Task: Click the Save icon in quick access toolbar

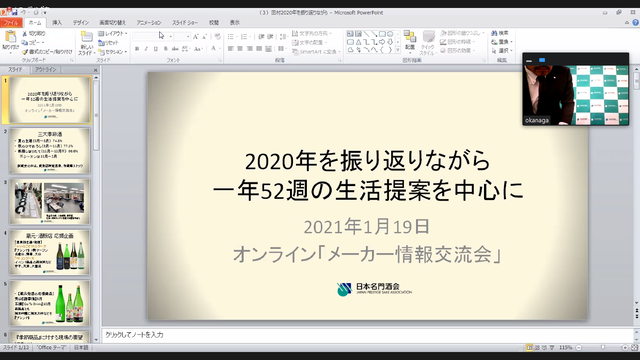Action: [x=15, y=13]
